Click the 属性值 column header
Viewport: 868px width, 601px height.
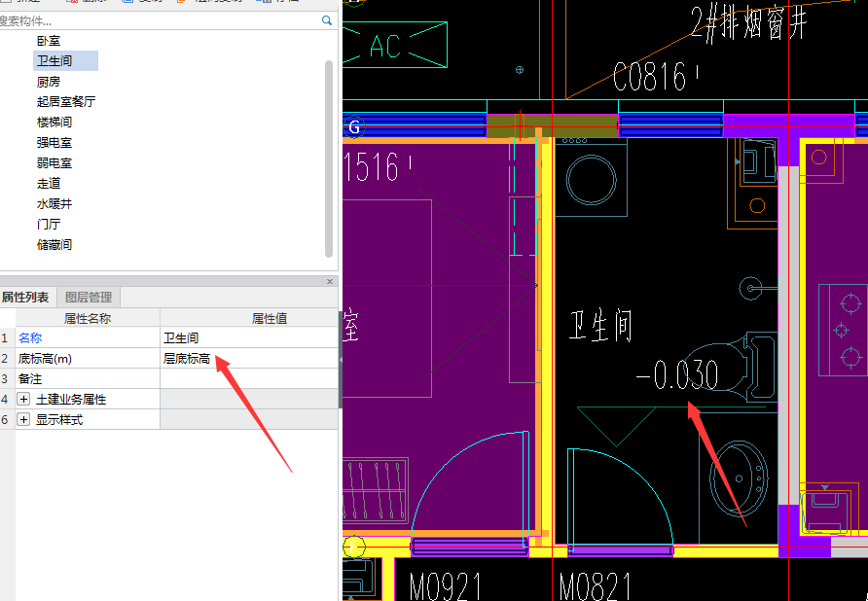[x=250, y=318]
